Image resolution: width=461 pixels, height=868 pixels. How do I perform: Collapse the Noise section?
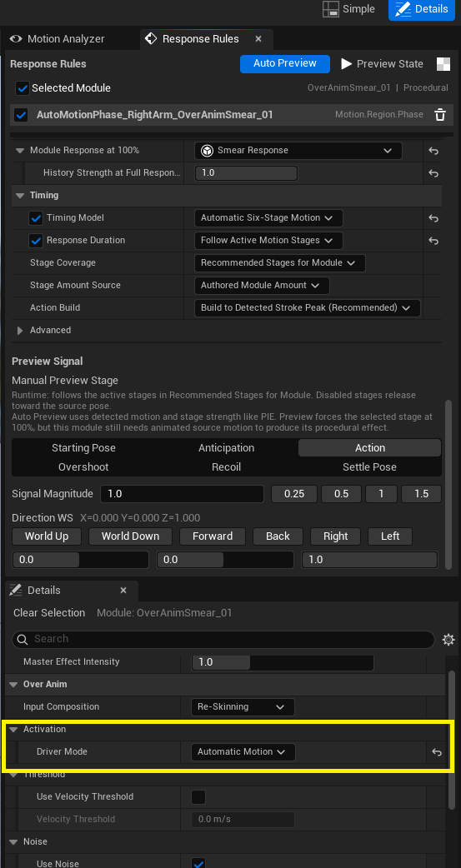pyautogui.click(x=13, y=841)
